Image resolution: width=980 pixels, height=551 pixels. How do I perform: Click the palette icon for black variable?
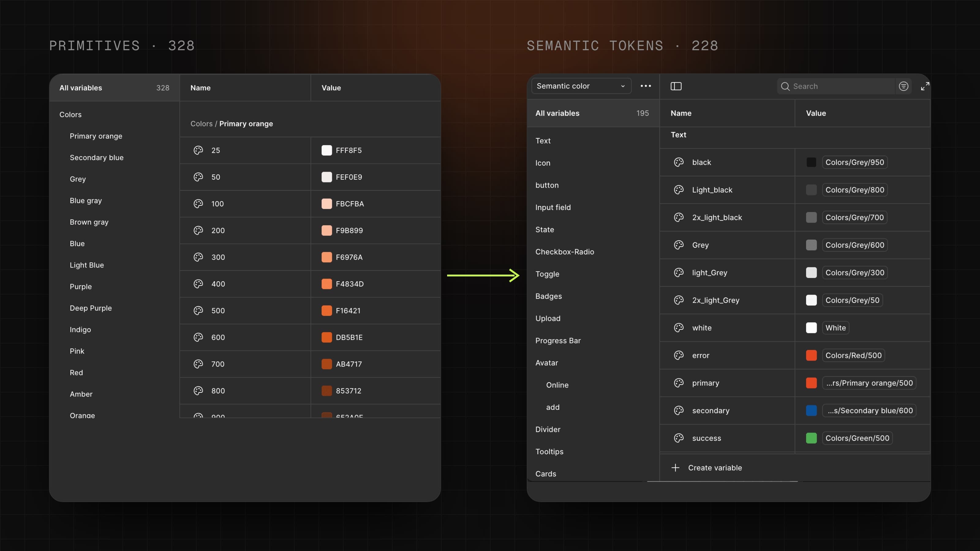pyautogui.click(x=679, y=162)
